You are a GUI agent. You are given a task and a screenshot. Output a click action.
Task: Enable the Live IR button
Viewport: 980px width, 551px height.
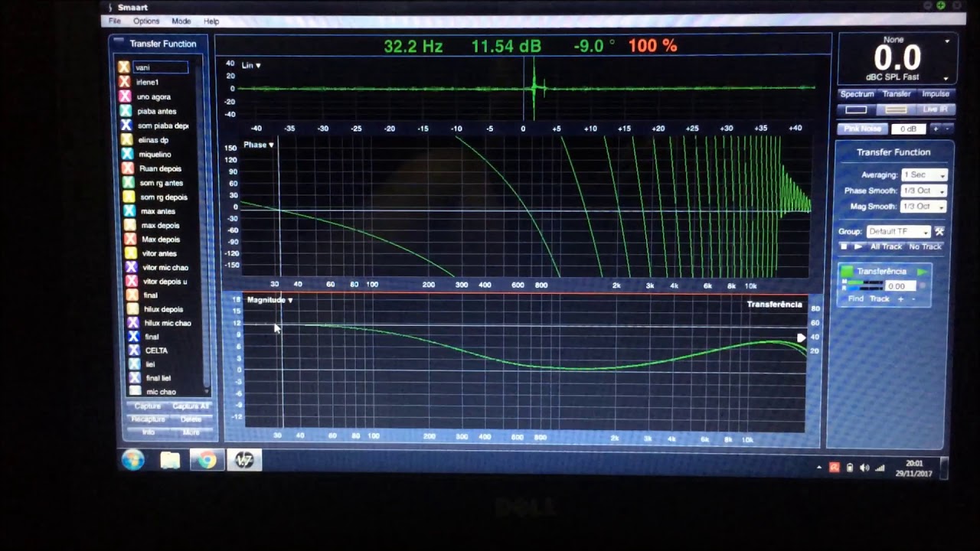click(x=935, y=109)
